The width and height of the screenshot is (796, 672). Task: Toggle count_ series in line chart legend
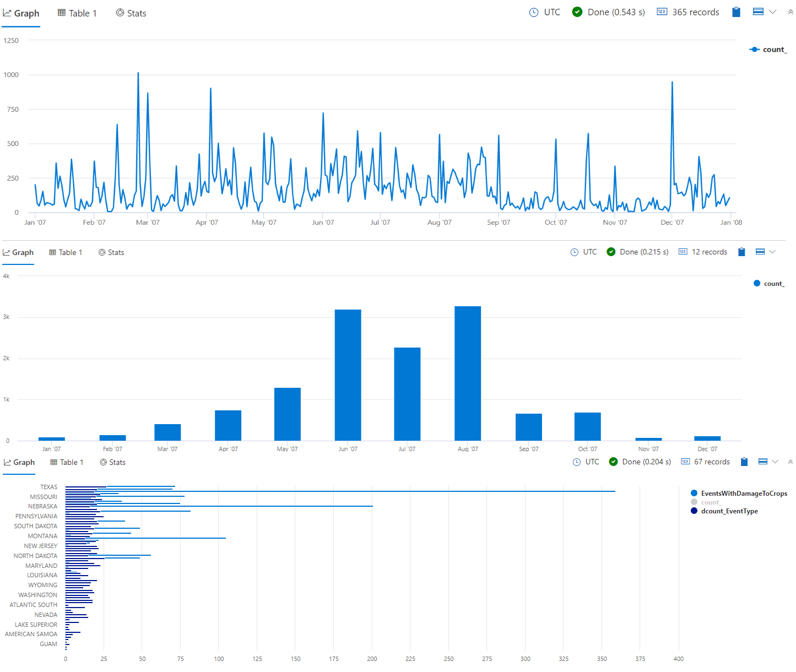pyautogui.click(x=768, y=50)
